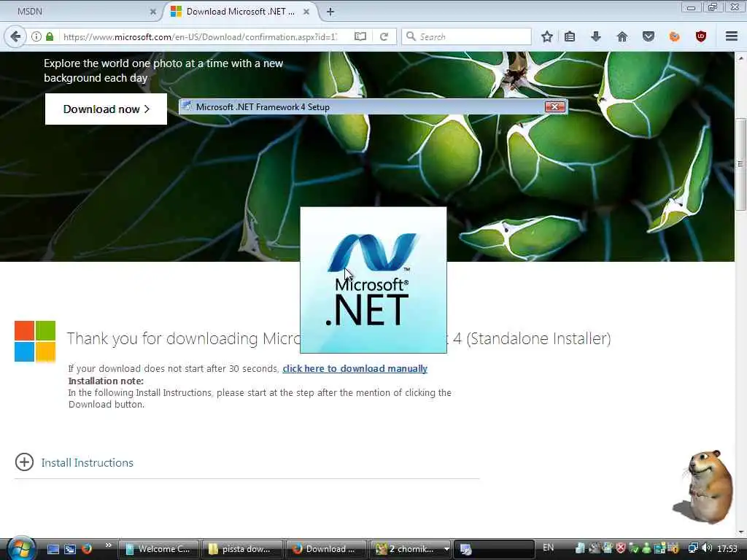Open the uBlock Origin shield icon

[x=701, y=36]
